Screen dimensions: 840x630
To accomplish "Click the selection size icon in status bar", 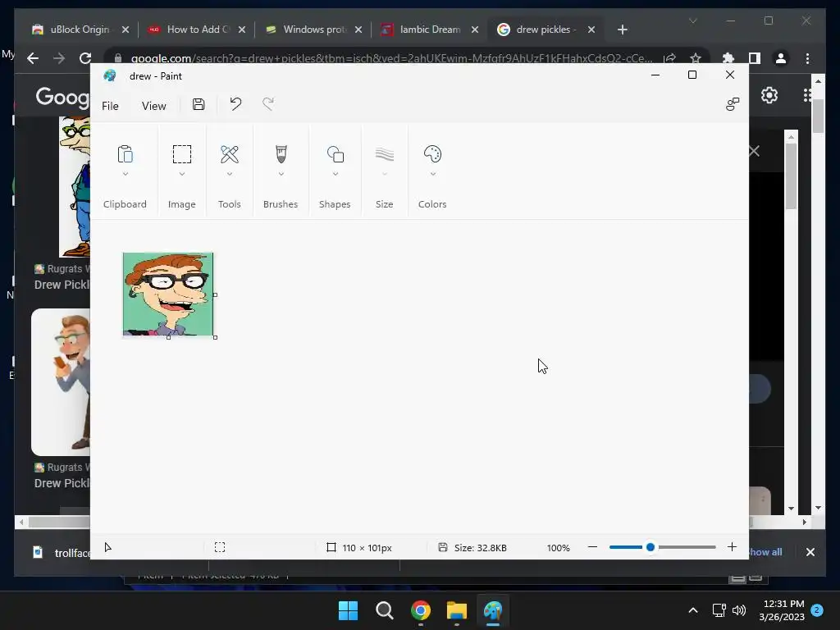I will point(220,547).
